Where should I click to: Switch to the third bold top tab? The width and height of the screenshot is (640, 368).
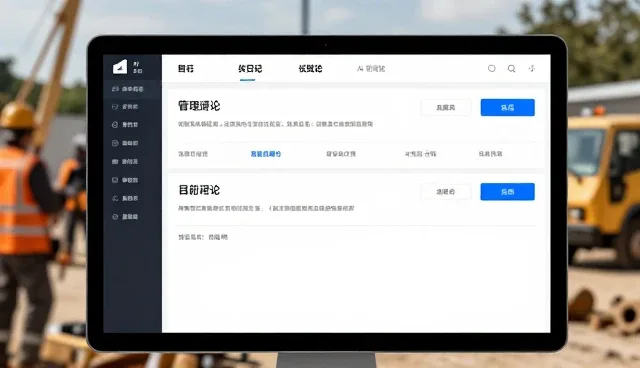[x=310, y=69]
